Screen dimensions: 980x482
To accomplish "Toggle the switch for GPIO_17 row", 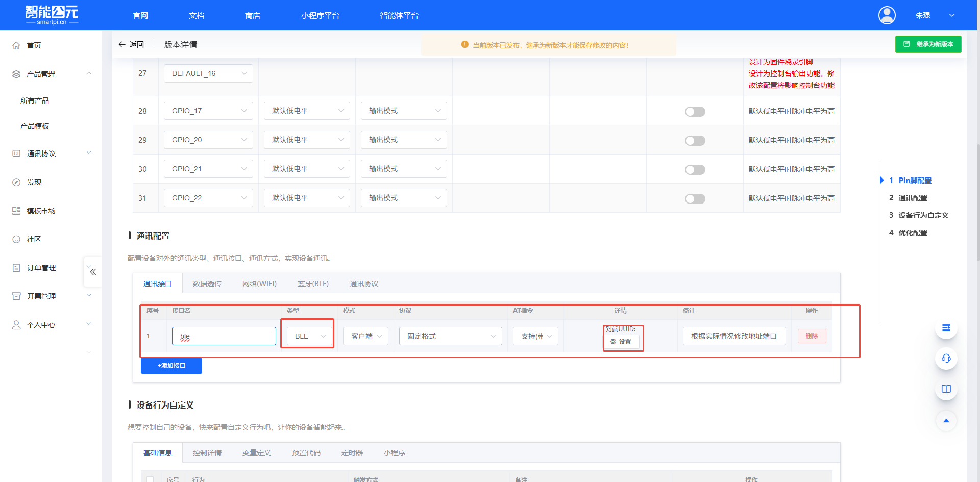I will tap(695, 112).
